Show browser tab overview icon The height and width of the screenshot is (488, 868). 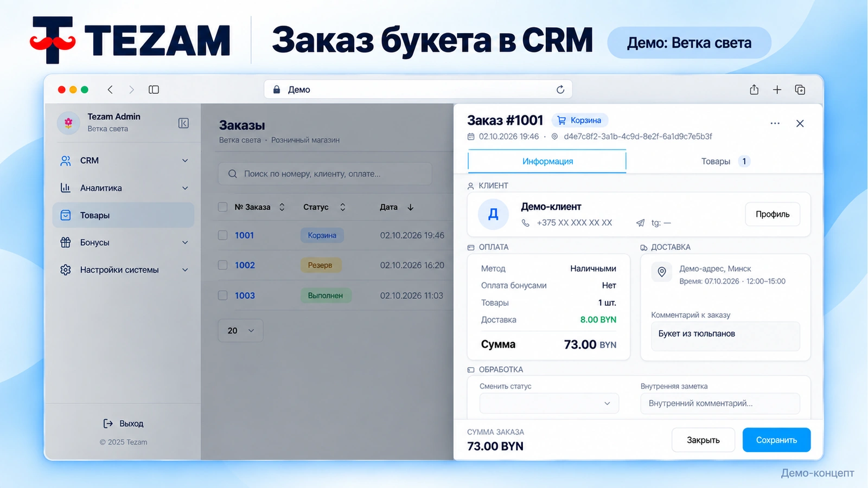800,89
